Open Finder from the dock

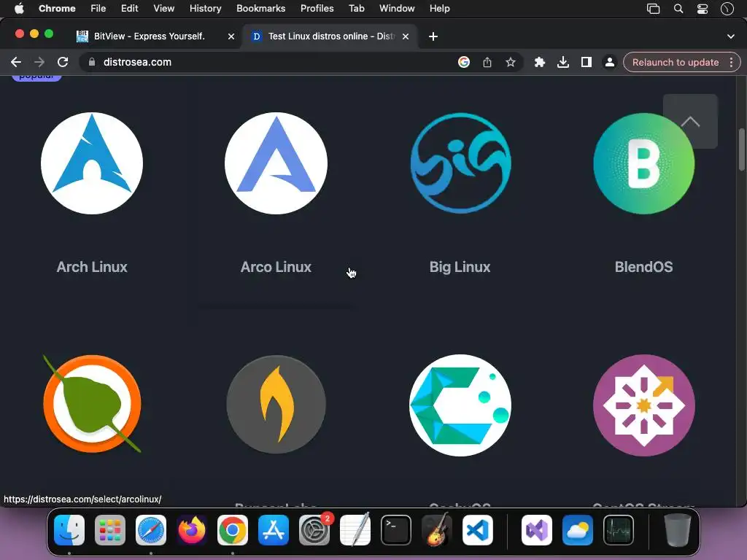(x=69, y=530)
